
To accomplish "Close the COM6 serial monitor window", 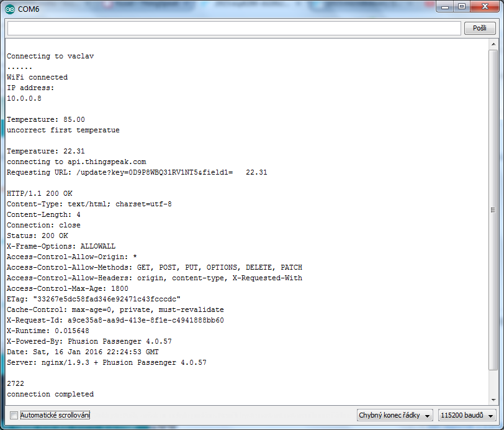I will [485, 7].
